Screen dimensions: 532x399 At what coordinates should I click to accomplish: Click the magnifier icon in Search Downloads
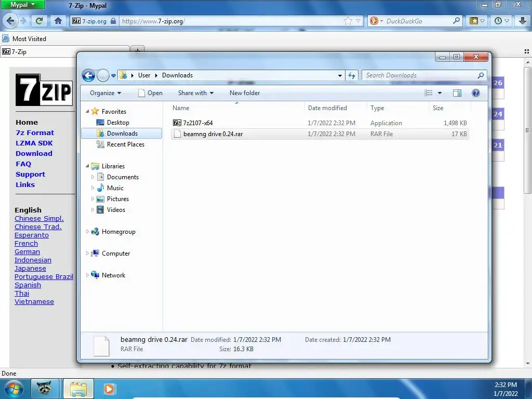(481, 75)
